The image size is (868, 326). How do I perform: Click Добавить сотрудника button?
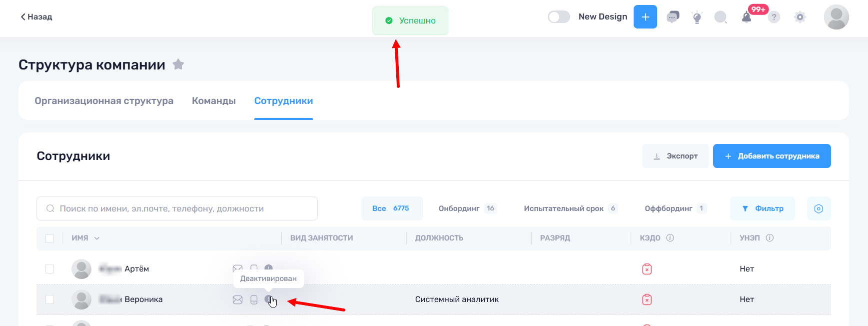(772, 156)
